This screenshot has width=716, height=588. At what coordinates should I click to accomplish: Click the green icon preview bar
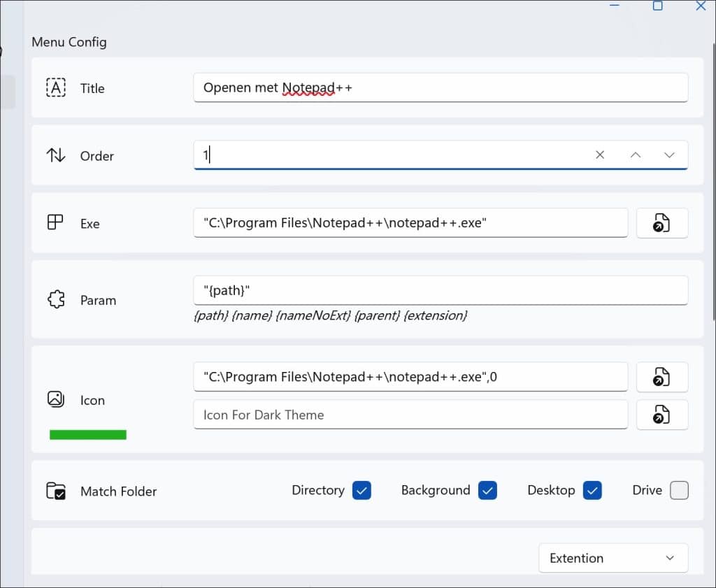click(88, 435)
